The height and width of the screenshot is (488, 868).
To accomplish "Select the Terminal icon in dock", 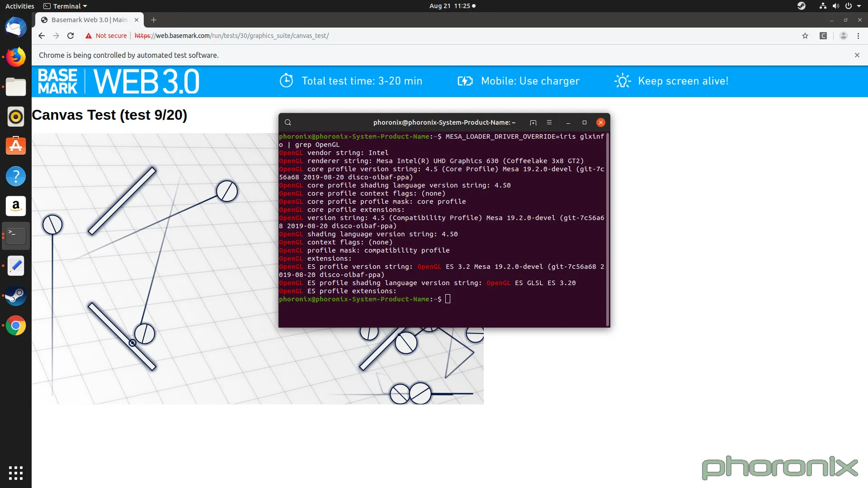I will 16,236.
